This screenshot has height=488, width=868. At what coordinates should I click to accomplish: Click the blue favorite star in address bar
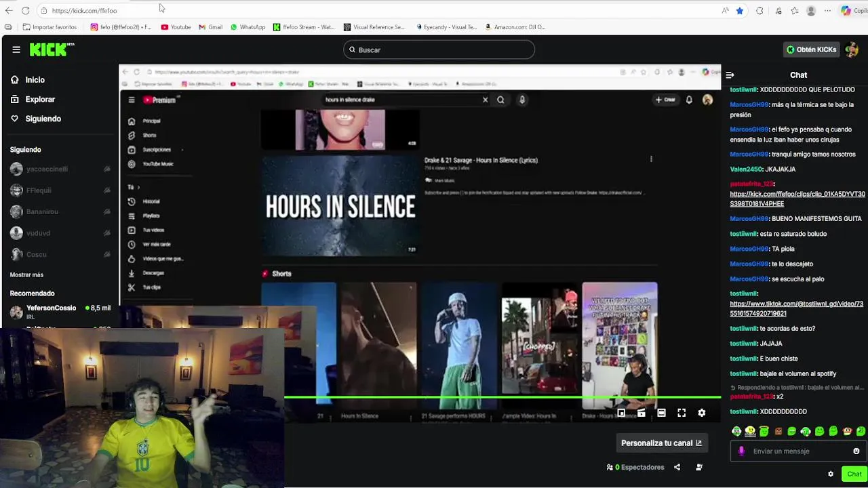click(740, 11)
